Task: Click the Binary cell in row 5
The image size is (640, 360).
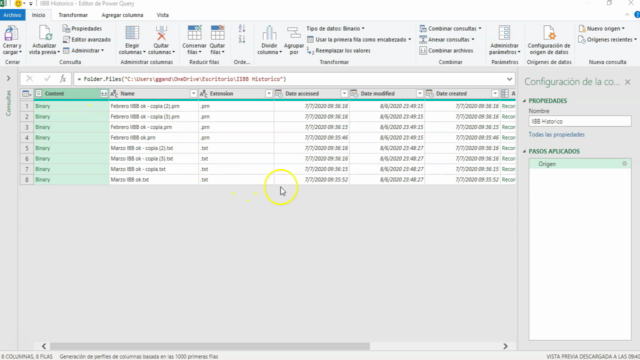Action: point(71,148)
